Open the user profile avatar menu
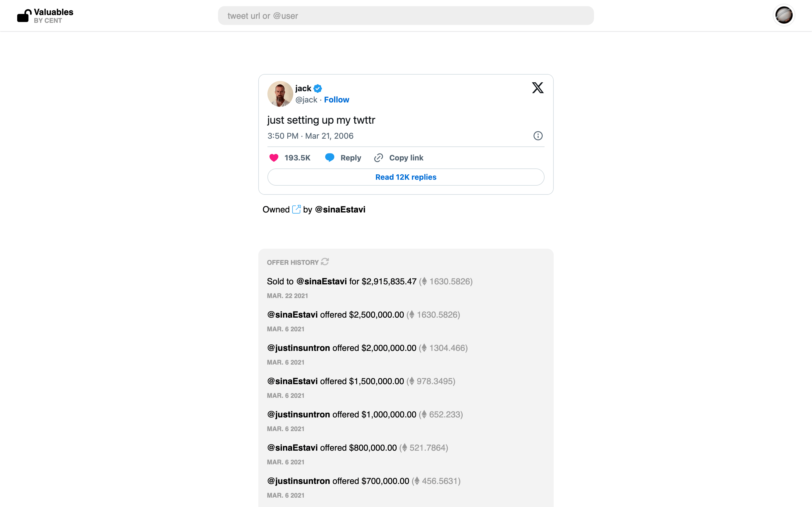The height and width of the screenshot is (507, 812). (x=784, y=16)
